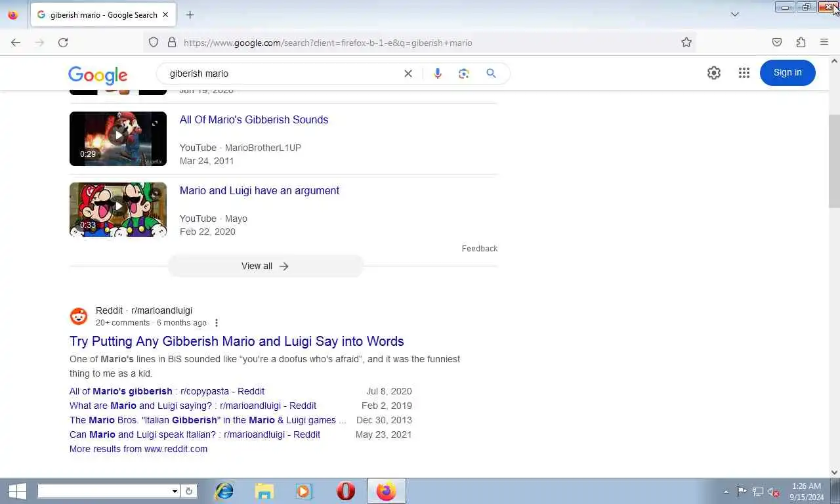Open Google quick settings gear

714,73
